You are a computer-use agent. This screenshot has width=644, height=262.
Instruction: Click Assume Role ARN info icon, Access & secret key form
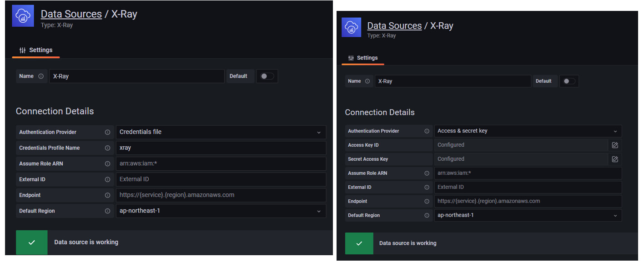[427, 173]
